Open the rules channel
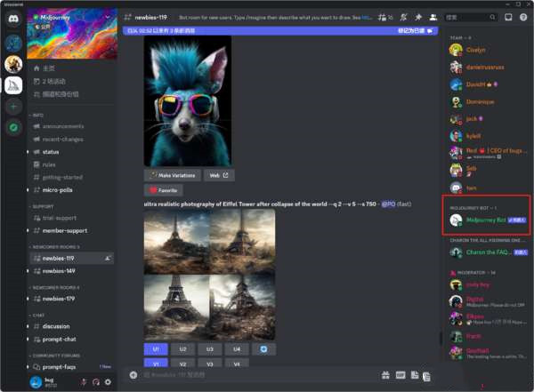 72,164
